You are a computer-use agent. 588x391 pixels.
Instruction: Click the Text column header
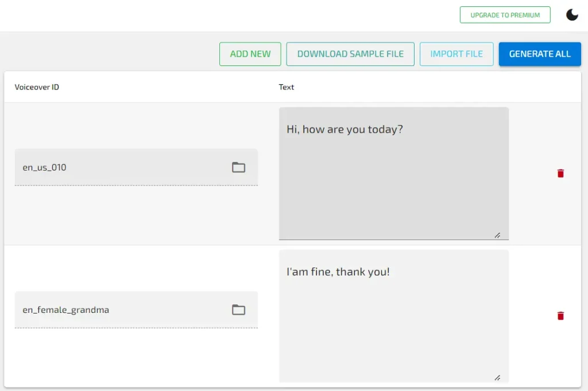pos(287,87)
